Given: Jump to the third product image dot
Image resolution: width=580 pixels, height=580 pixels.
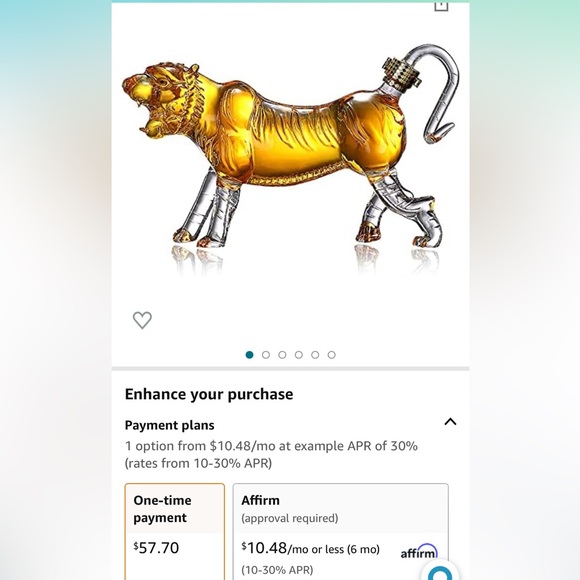Looking at the screenshot, I should click(x=282, y=355).
